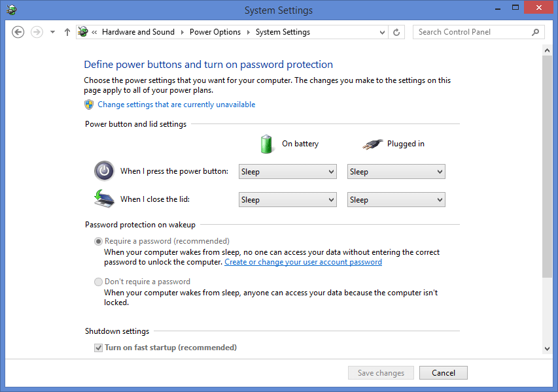Click the Back navigation arrow
The width and height of the screenshot is (558, 392).
point(18,32)
